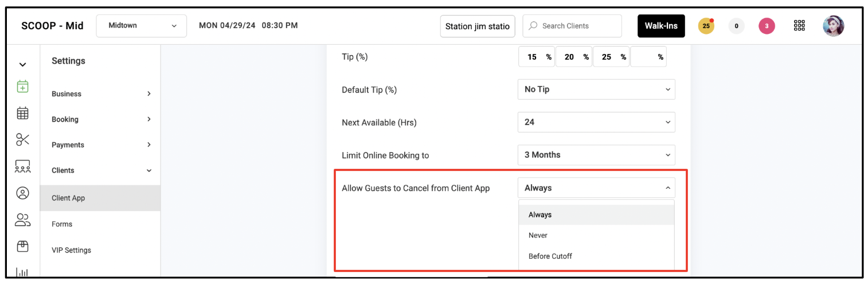This screenshot has height=287, width=868.
Task: Click the pink badge showing 3
Action: [x=767, y=26]
